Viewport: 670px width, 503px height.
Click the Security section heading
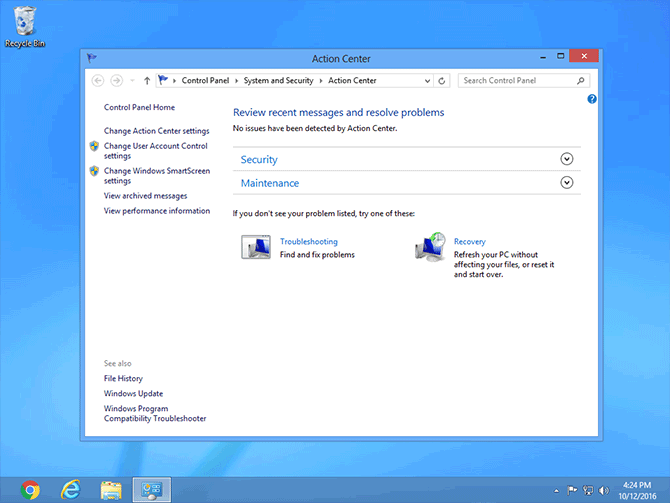click(x=259, y=159)
